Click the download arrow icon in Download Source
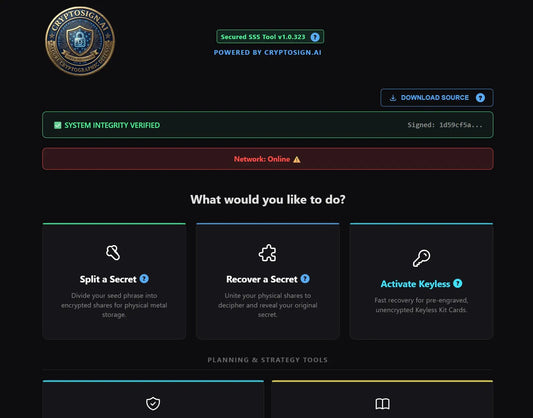Screen dimensions: 533x418 pyautogui.click(x=393, y=98)
